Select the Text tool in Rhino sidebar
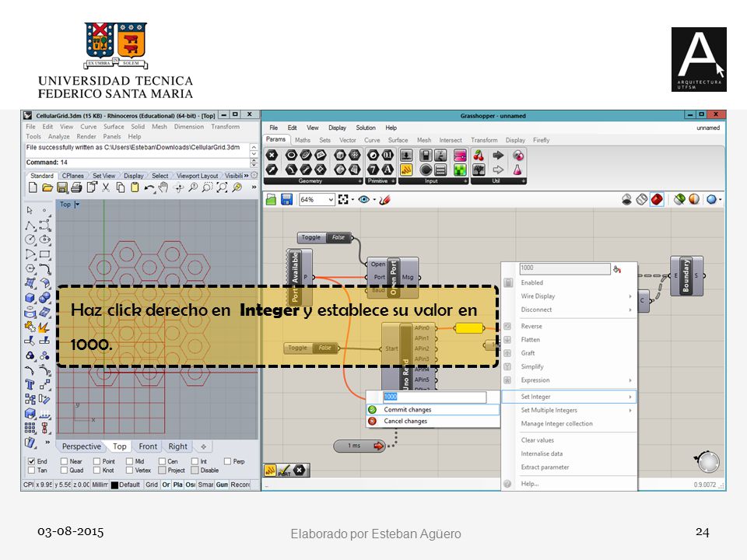The width and height of the screenshot is (747, 560). pos(30,384)
